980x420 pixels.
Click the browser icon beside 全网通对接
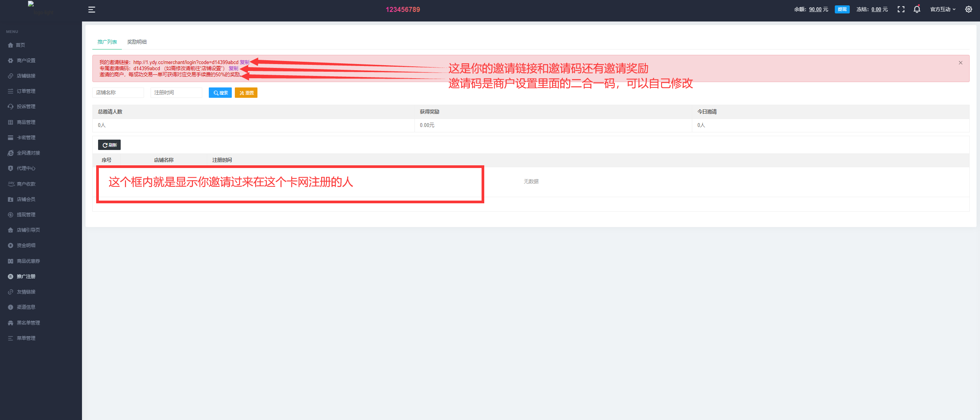pos(10,153)
